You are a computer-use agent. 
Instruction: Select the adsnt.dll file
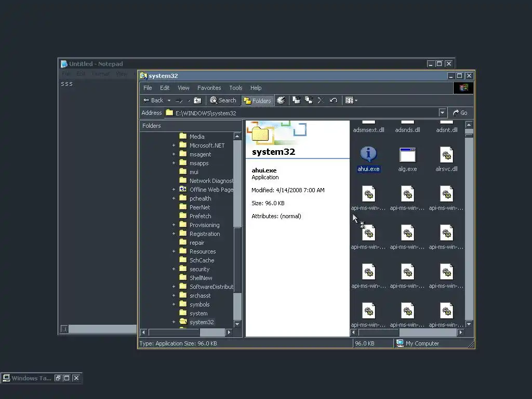point(446,130)
